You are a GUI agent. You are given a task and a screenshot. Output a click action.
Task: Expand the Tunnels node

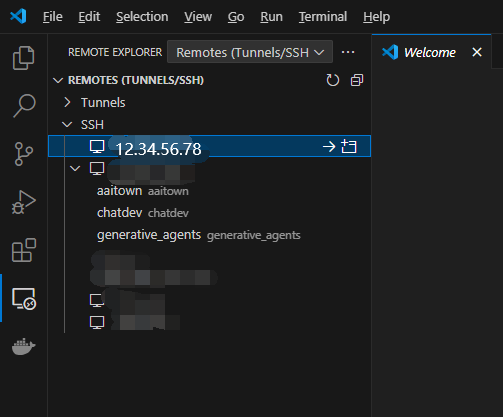[x=67, y=102]
